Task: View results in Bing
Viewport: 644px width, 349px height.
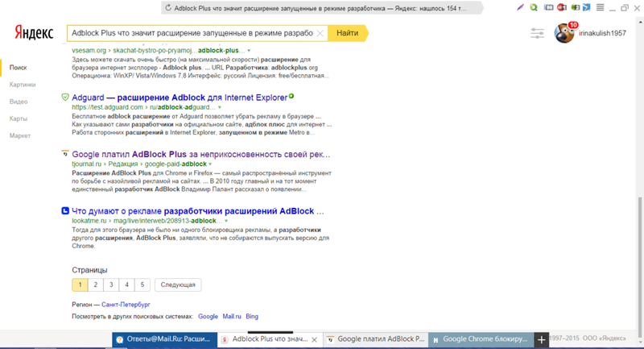Action: coord(252,317)
